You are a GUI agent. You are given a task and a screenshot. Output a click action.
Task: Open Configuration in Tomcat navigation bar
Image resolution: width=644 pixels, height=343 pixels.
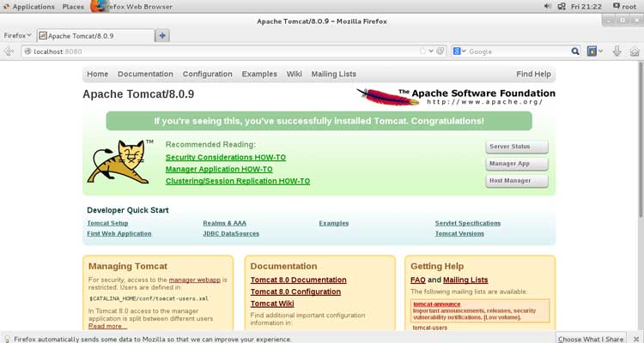[x=208, y=74]
